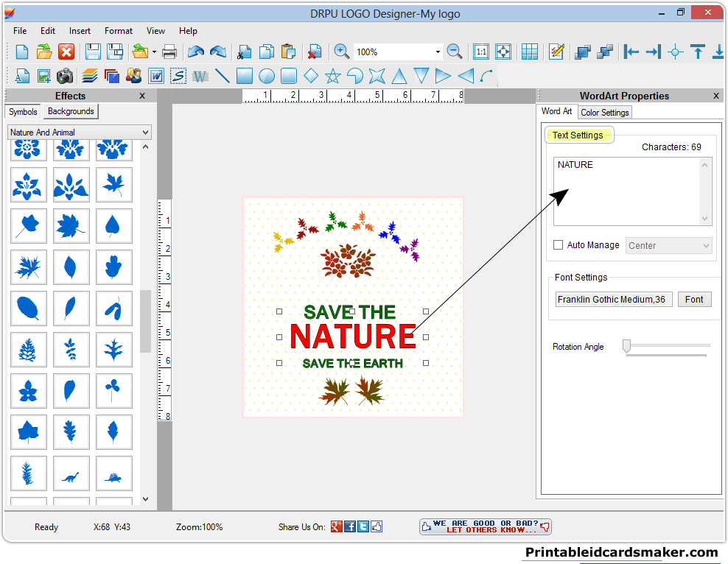Select the arc curve tool
This screenshot has width=728, height=564.
[x=486, y=76]
